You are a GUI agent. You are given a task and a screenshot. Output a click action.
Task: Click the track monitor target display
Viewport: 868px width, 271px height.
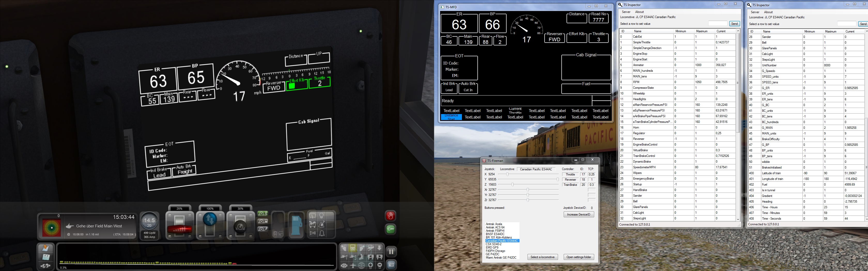(52, 228)
